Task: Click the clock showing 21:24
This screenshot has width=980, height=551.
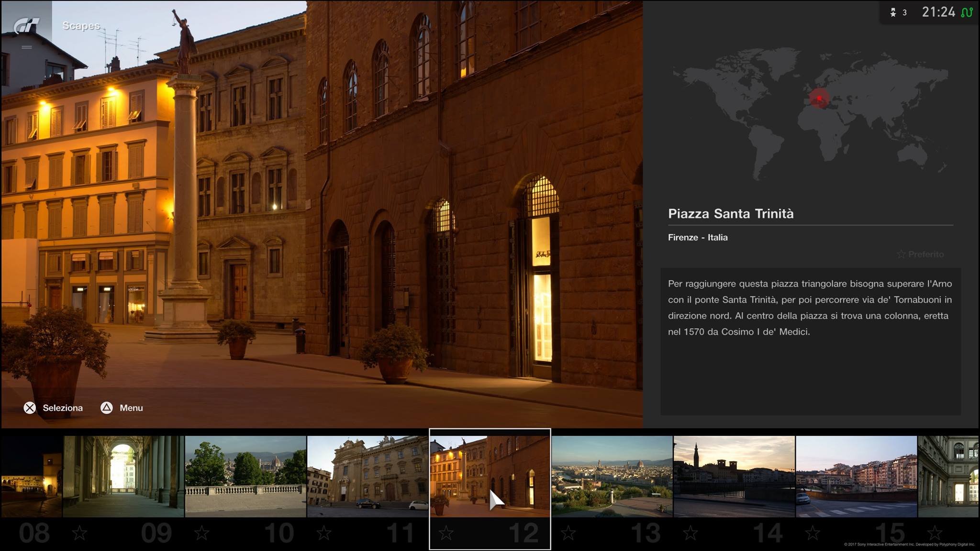Action: (x=938, y=12)
